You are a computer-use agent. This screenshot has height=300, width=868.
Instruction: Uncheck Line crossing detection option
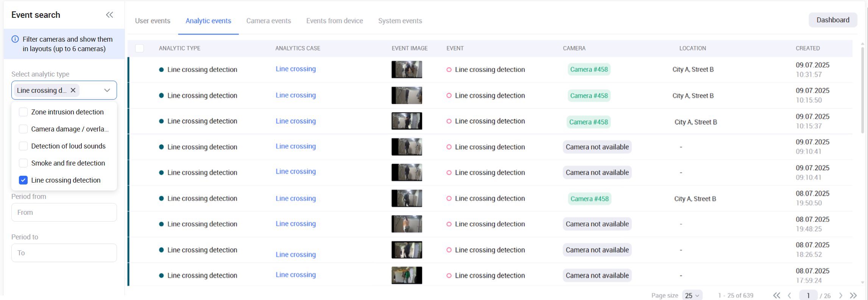23,180
